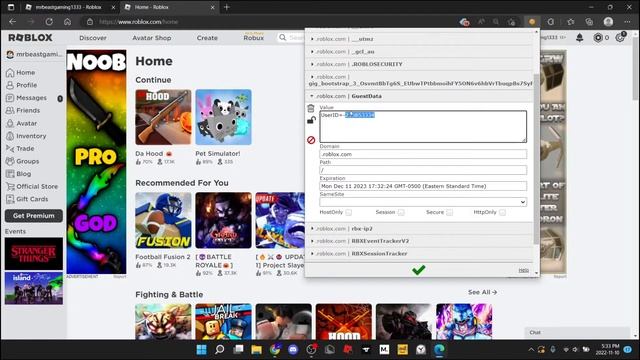The width and height of the screenshot is (640, 360).
Task: Click the cookie popup vertical scrollbar
Action: (x=536, y=159)
